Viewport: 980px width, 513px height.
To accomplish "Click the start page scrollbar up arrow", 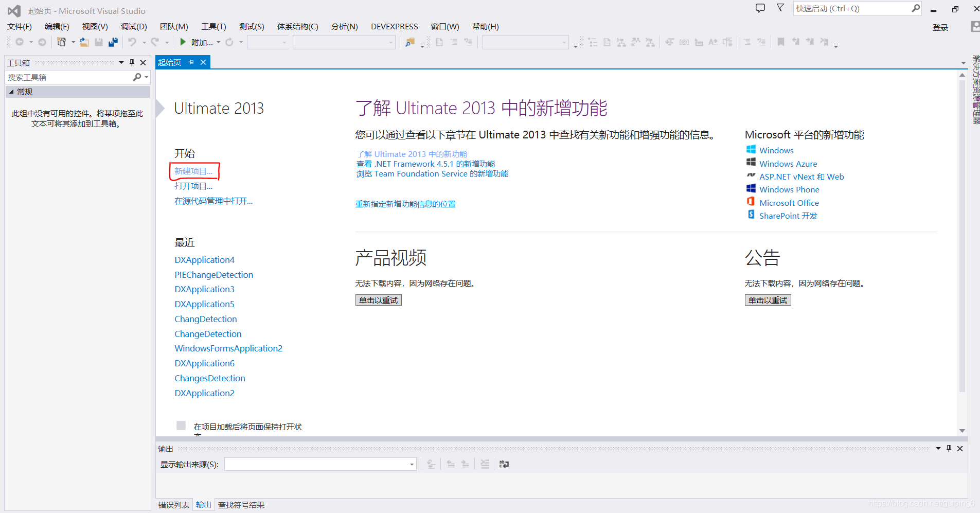I will click(x=962, y=75).
